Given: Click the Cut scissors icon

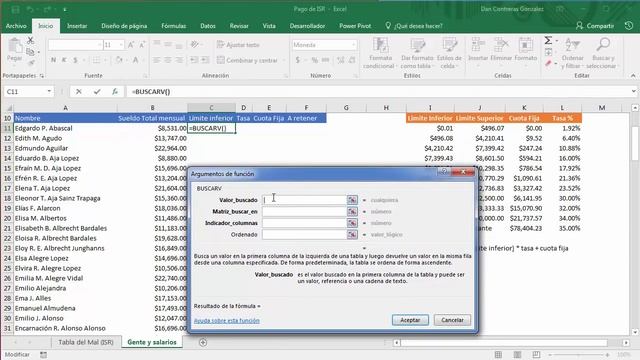Looking at the screenshot, I should (x=30, y=40).
